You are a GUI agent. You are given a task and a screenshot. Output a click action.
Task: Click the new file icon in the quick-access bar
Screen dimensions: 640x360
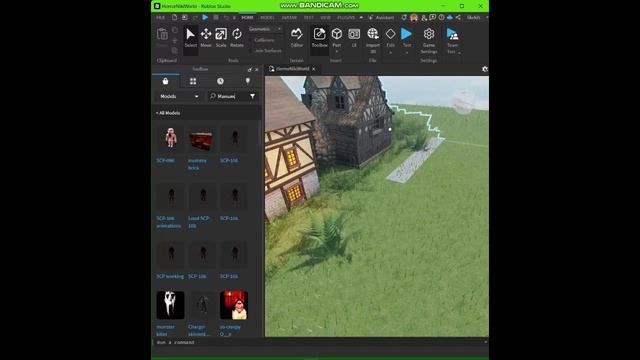[x=174, y=17]
